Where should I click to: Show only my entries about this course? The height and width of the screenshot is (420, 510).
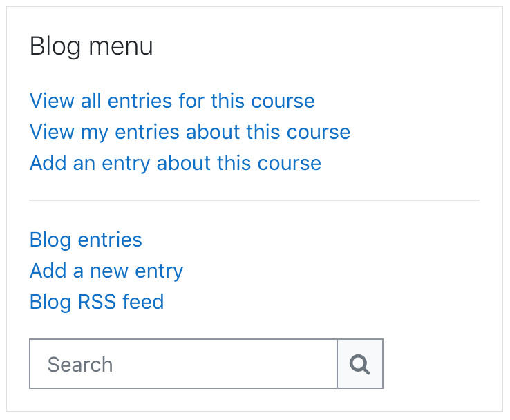click(189, 132)
